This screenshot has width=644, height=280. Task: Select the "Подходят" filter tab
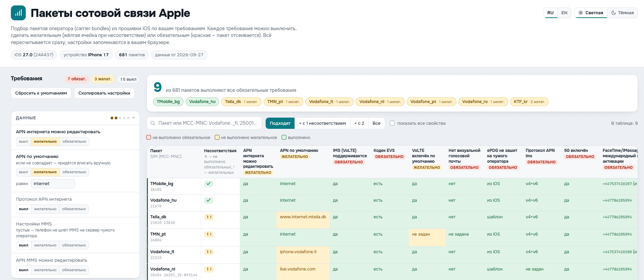(x=280, y=123)
